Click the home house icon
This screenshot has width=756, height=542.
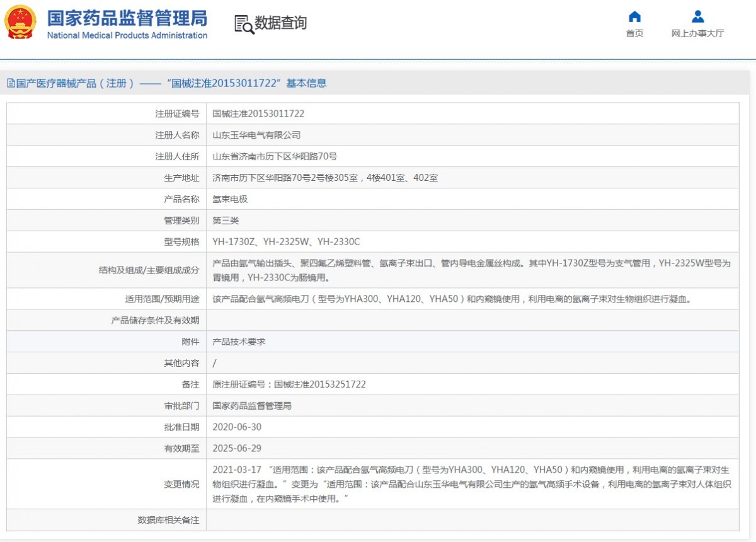coord(634,16)
